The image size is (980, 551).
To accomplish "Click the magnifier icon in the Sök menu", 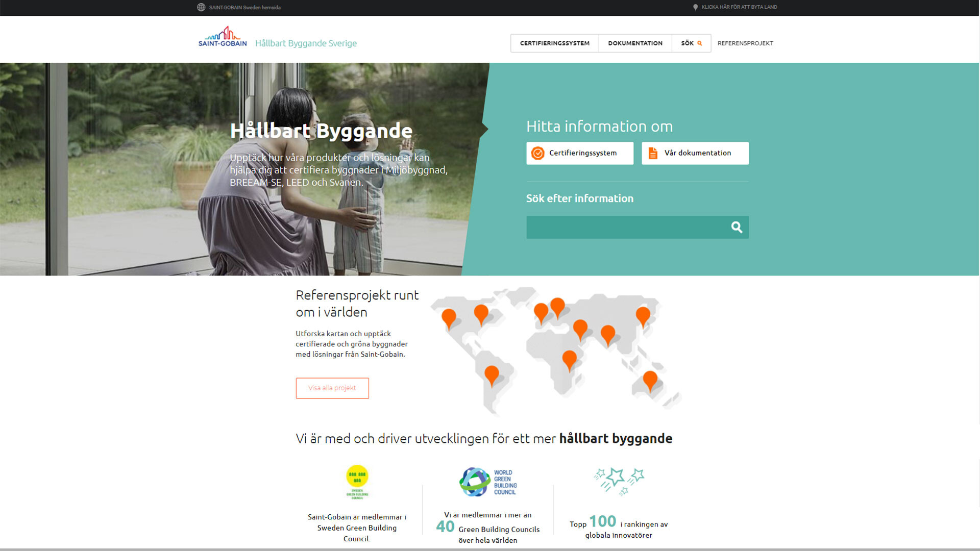I will [x=699, y=43].
